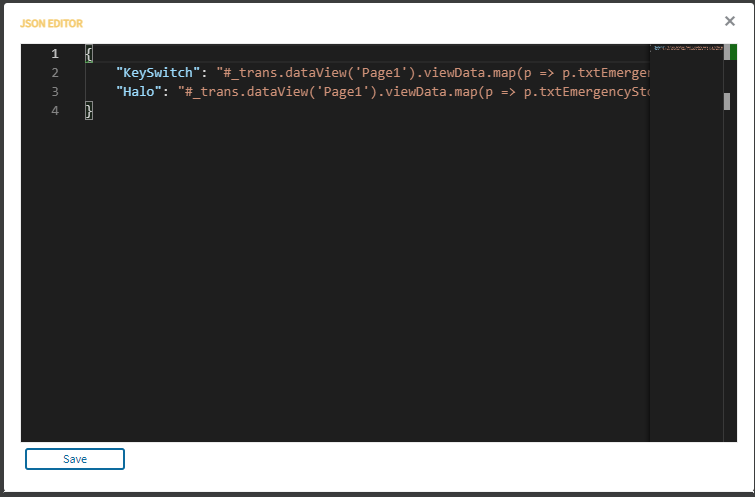755x497 pixels.
Task: Close the JSON Editor dialog
Action: 729,21
